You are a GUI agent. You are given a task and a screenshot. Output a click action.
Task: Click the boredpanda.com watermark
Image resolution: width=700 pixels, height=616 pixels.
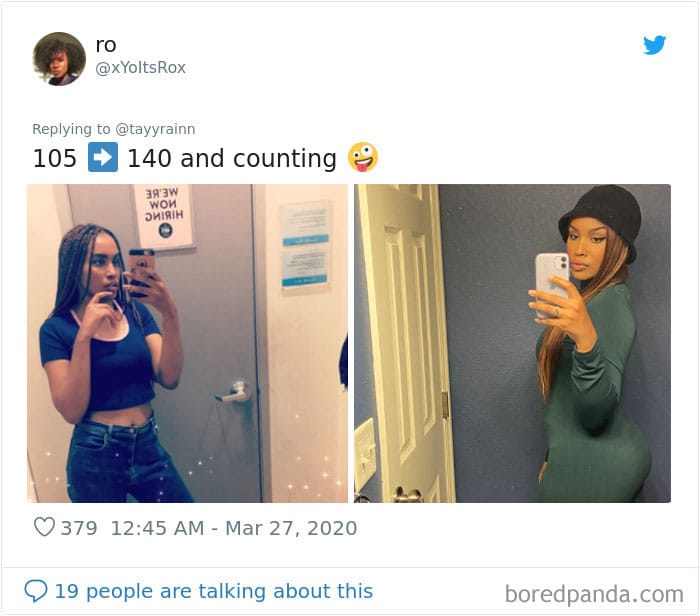pyautogui.click(x=594, y=594)
